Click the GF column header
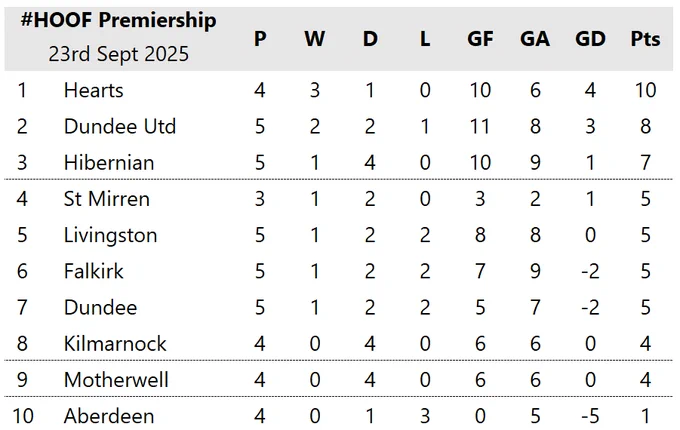The width and height of the screenshot is (680, 430). coord(480,39)
